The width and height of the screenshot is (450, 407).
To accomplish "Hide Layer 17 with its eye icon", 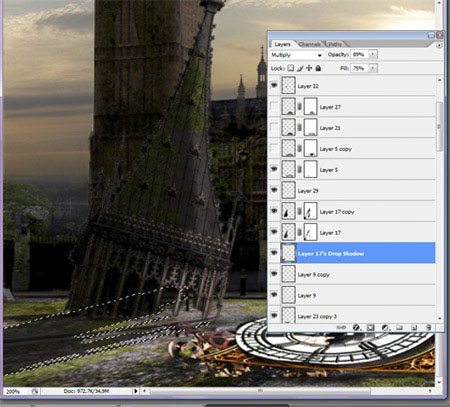I will click(274, 232).
